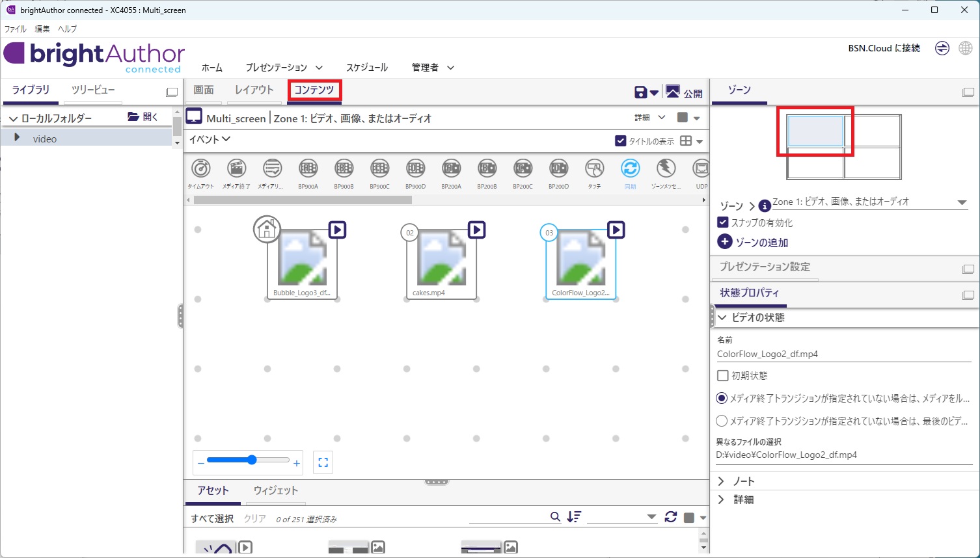Click クリア in assets
The width and height of the screenshot is (980, 558).
[x=255, y=518]
